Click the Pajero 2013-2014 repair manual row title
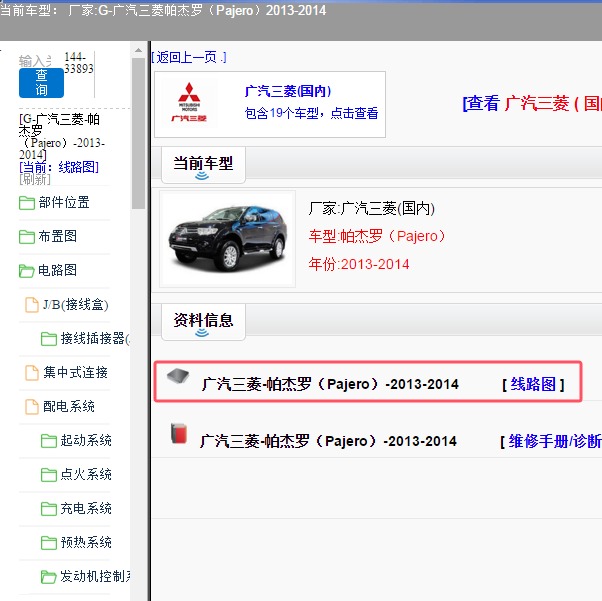Image resolution: width=602 pixels, height=601 pixels. tap(328, 441)
